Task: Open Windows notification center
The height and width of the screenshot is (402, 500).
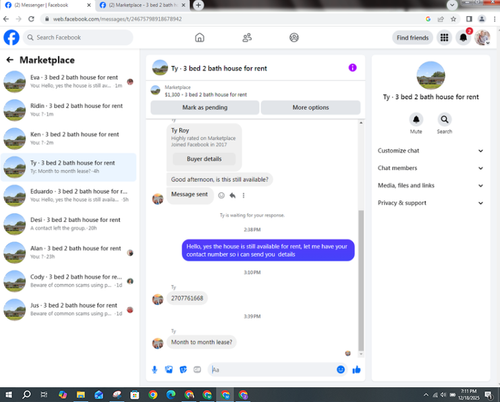Action: click(488, 395)
